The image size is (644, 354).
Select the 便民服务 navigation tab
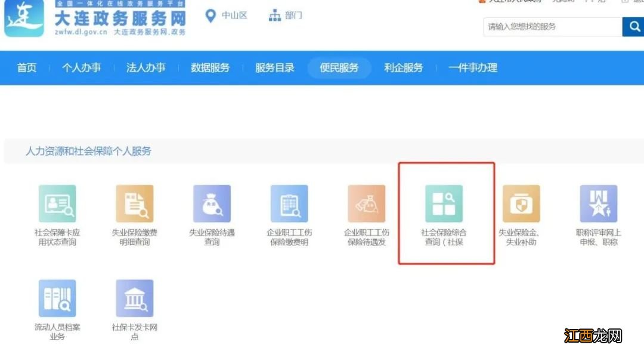[x=339, y=68]
